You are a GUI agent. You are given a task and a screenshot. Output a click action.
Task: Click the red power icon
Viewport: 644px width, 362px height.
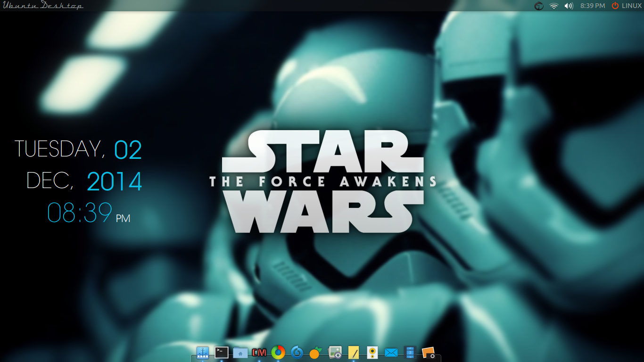[615, 6]
